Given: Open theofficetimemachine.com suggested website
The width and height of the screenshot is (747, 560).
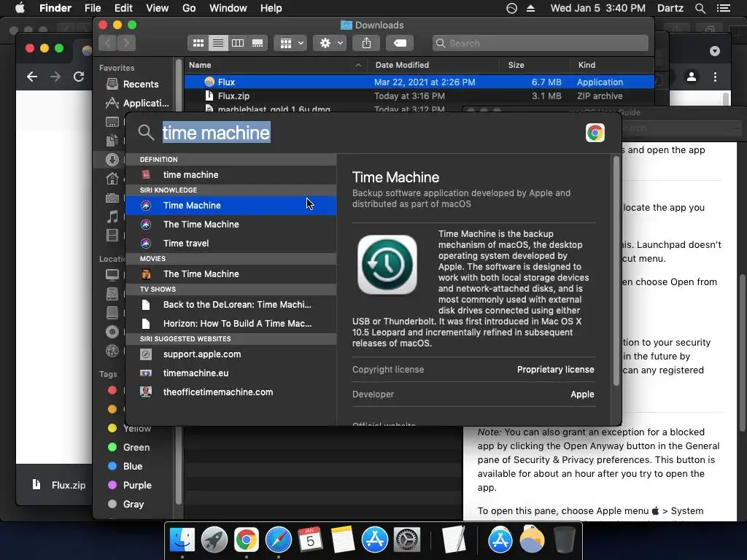Looking at the screenshot, I should click(x=231, y=392).
